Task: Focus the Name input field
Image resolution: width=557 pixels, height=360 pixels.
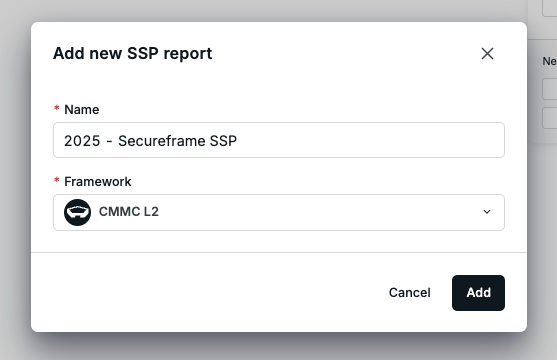Action: (279, 140)
